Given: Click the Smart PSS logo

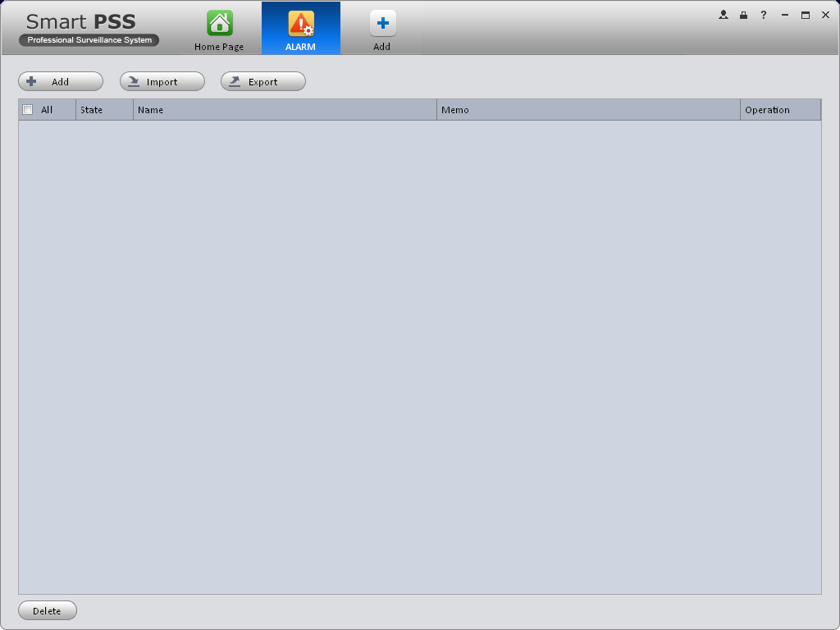Looking at the screenshot, I should pyautogui.click(x=89, y=29).
